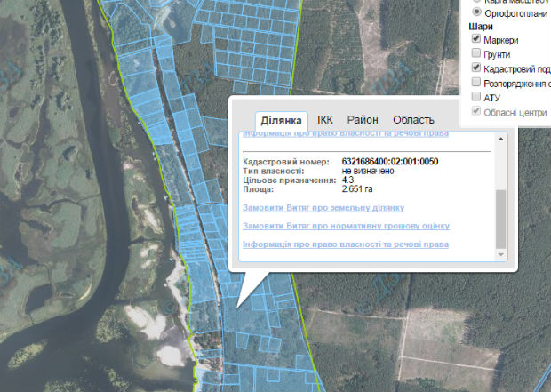Image resolution: width=551 pixels, height=392 pixels.
Task: Turn on the АТУ layer
Action: tap(477, 97)
